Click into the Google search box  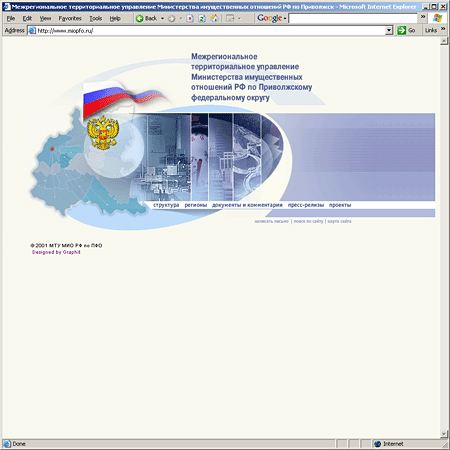353,18
